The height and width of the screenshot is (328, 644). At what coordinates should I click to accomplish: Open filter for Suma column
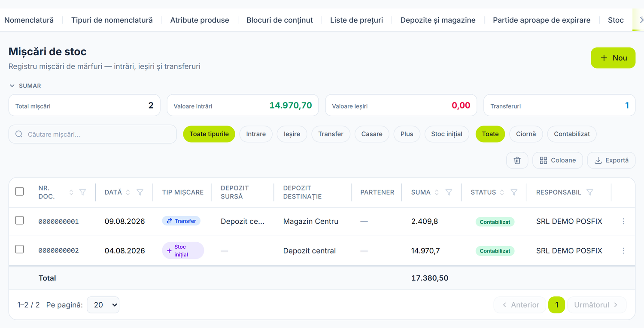pyautogui.click(x=449, y=193)
